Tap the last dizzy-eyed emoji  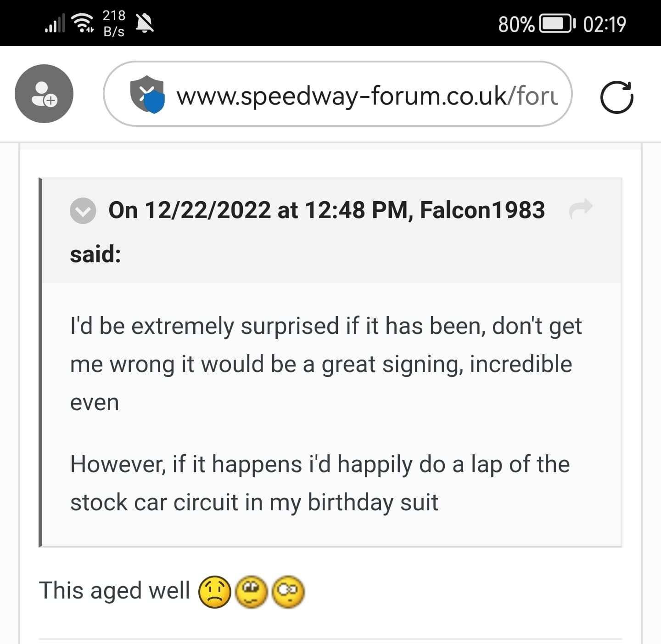point(288,592)
